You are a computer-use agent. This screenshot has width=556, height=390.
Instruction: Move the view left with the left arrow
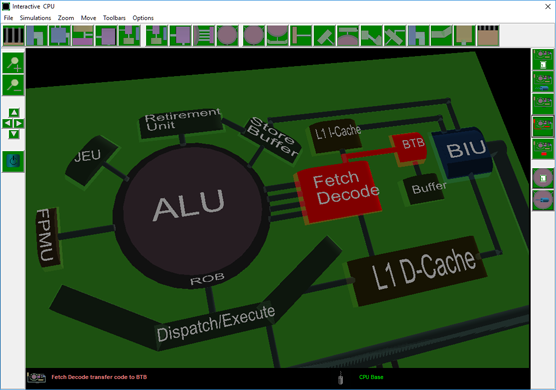click(7, 123)
